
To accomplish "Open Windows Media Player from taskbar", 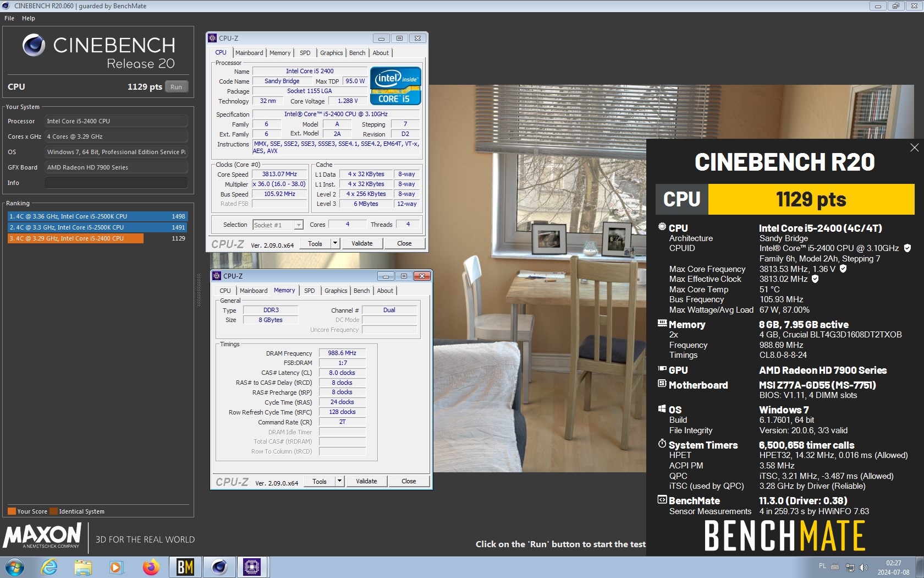I will click(116, 567).
